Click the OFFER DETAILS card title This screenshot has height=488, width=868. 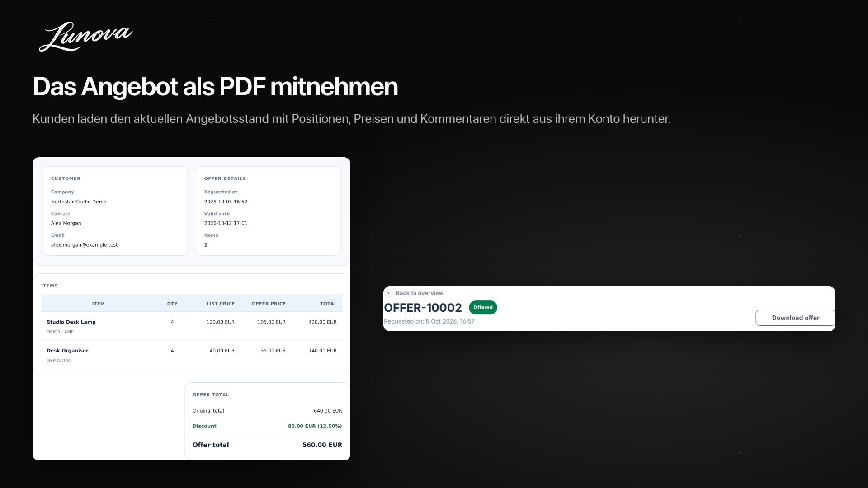click(x=225, y=178)
